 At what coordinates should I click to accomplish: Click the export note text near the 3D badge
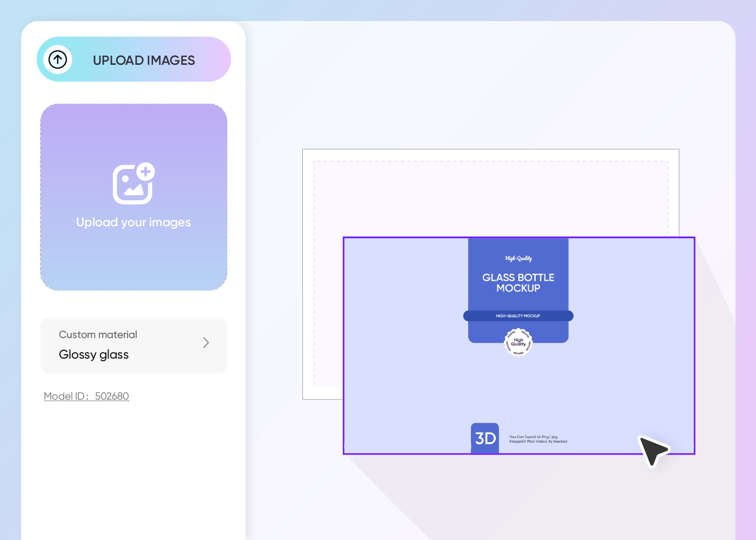pos(538,438)
